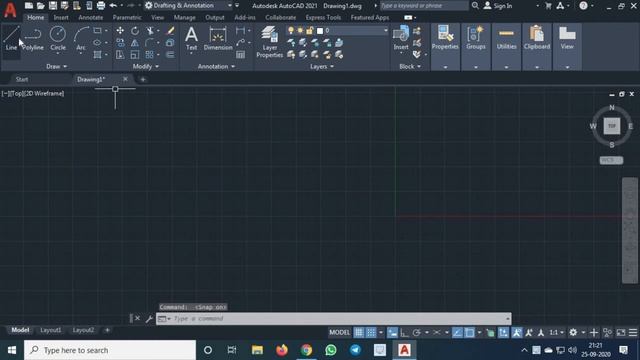Use the Array tool

150,54
